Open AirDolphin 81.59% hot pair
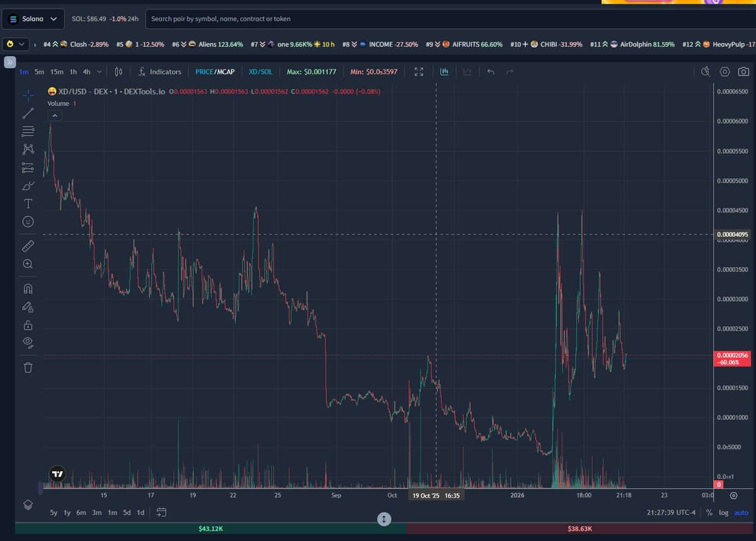Viewport: 756px width, 541px height. click(633, 45)
